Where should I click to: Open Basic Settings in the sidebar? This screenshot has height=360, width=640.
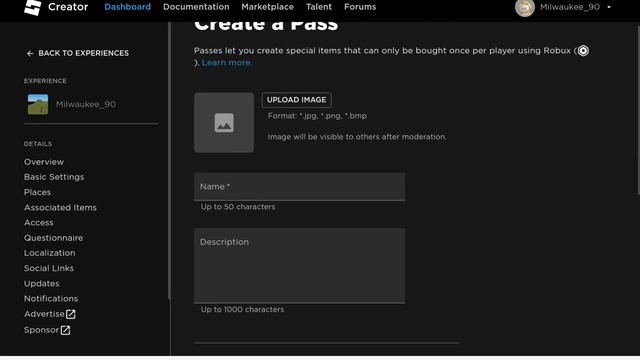click(54, 177)
